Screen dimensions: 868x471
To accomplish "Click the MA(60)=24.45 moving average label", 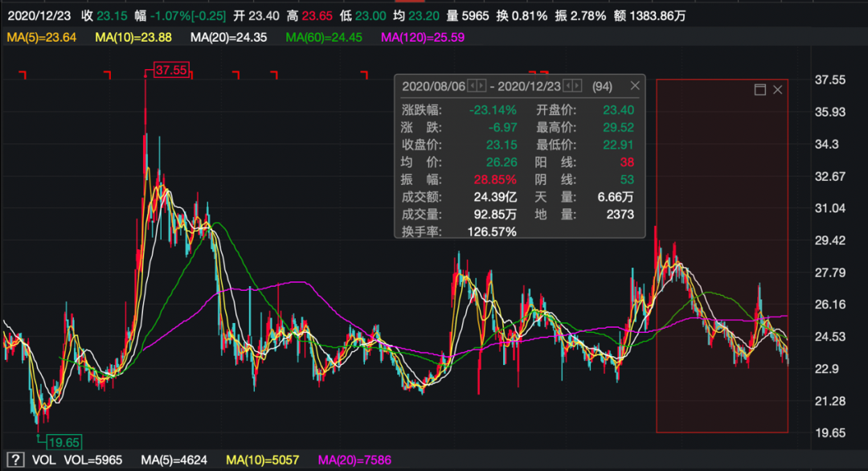I will (324, 38).
